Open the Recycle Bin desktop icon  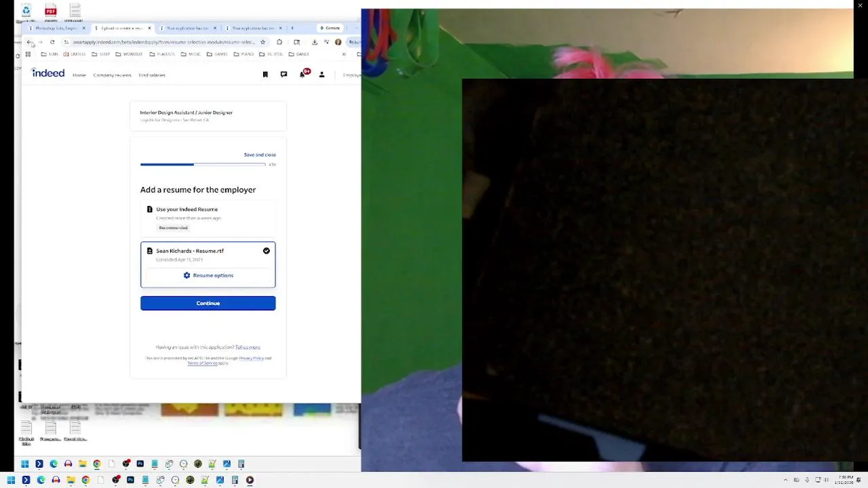[26, 11]
